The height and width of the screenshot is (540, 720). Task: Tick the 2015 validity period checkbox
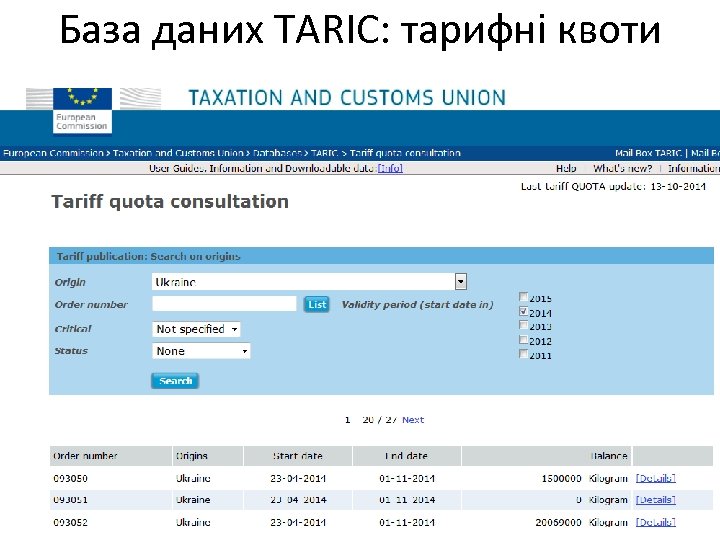coord(523,297)
